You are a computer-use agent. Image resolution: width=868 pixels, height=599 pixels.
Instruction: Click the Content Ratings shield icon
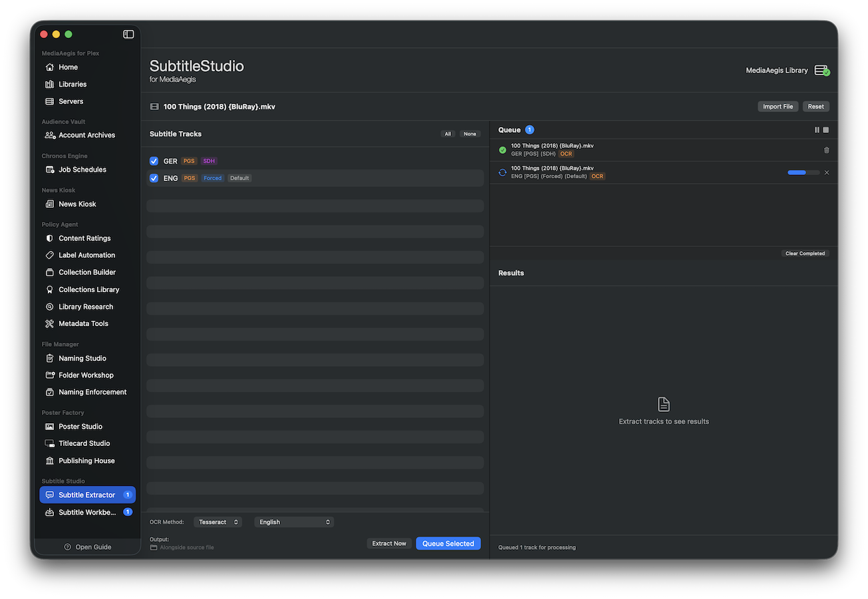49,238
